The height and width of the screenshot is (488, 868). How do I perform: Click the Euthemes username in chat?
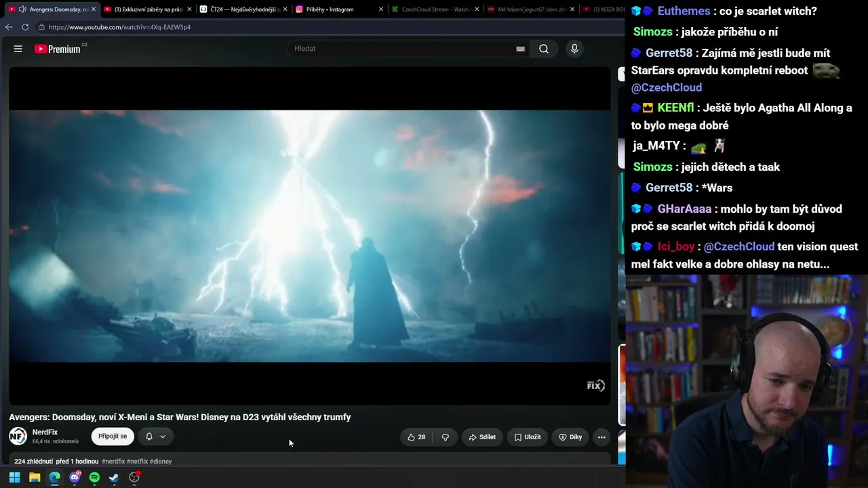[684, 11]
